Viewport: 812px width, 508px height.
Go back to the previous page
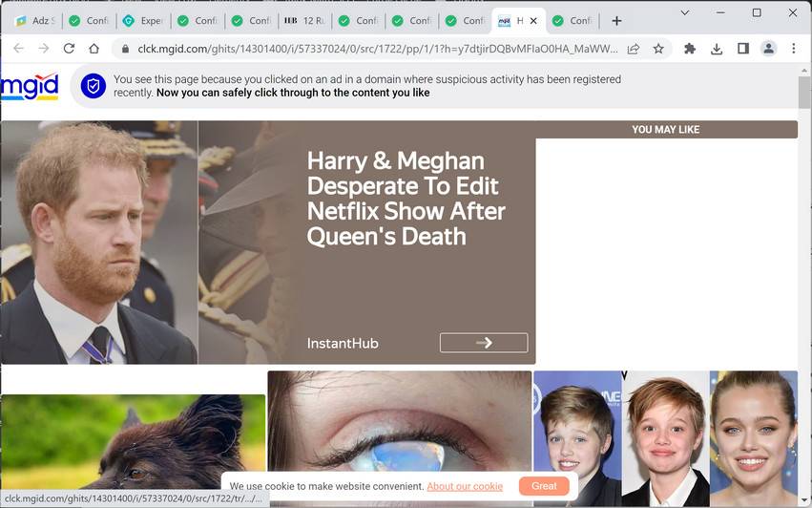pyautogui.click(x=19, y=49)
